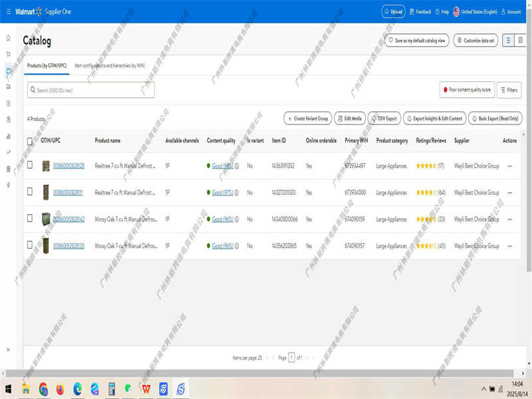The width and height of the screenshot is (532, 399).
Task: Open GTIN link 00860012828128
Action: 69,166
